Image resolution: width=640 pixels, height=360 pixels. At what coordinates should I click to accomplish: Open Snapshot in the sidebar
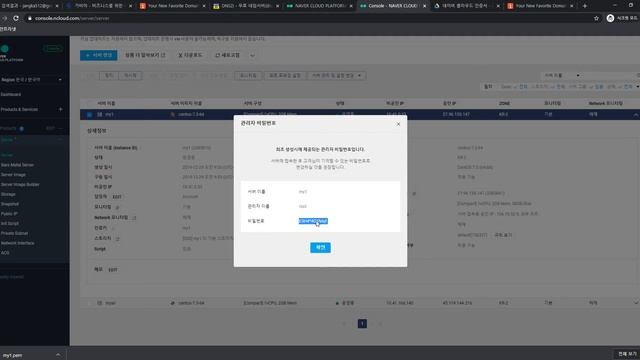click(9, 204)
